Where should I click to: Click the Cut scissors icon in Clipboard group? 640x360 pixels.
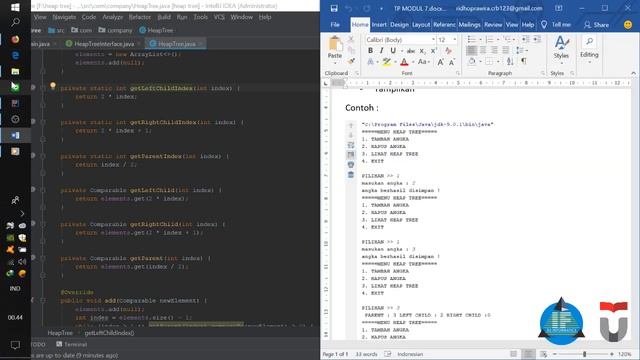tap(351, 39)
